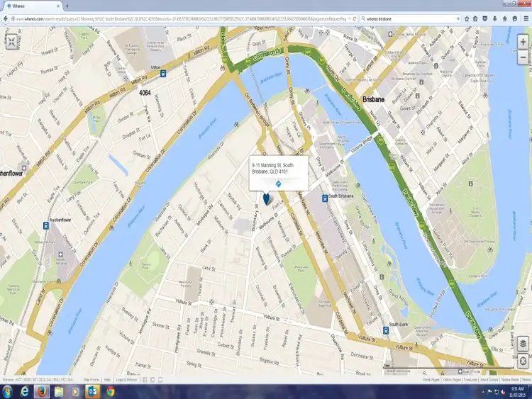
Task: Open a new browser tab
Action: coord(67,6)
